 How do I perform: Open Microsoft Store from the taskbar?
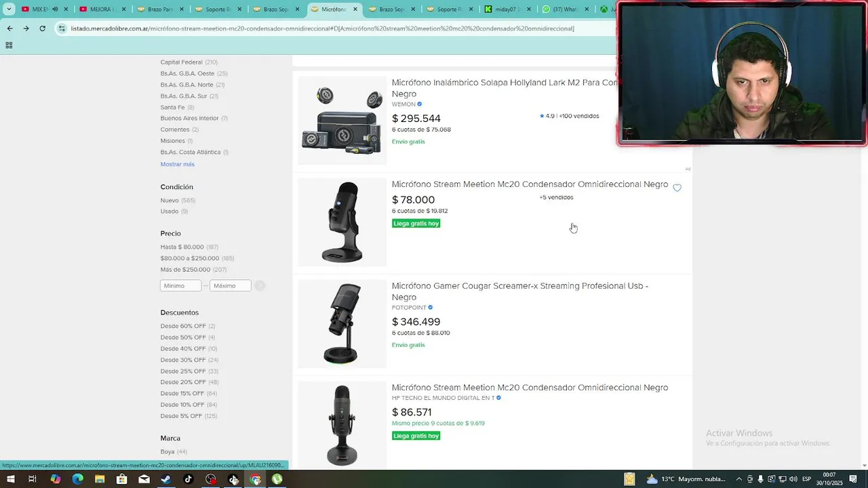[122, 479]
